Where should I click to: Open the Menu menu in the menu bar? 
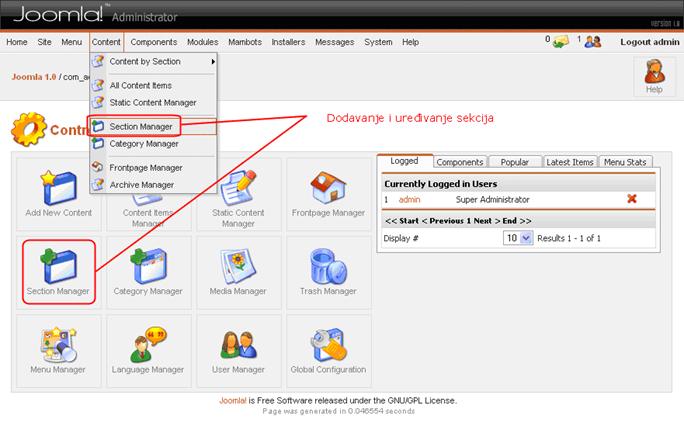click(72, 42)
